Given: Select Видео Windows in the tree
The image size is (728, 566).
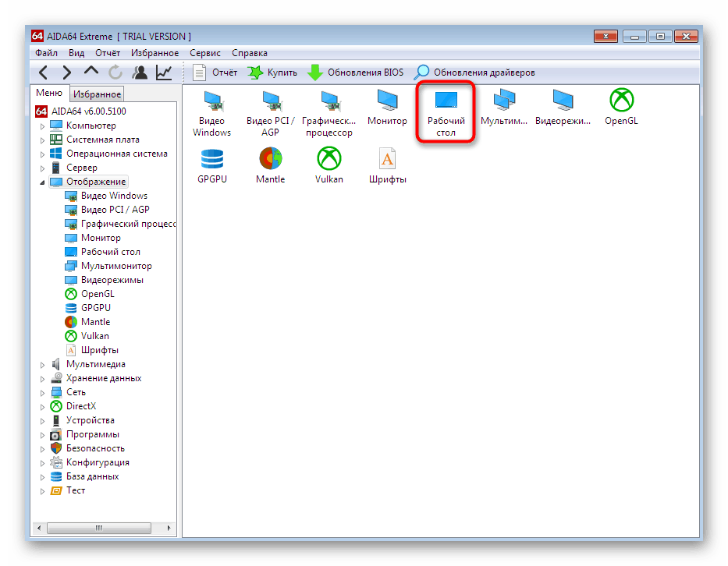Looking at the screenshot, I should (x=106, y=196).
